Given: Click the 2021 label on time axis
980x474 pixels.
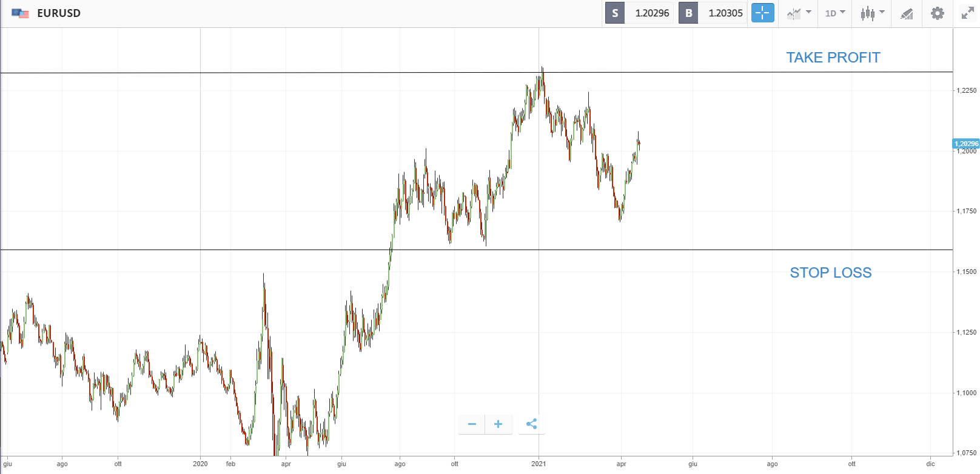Looking at the screenshot, I should (x=539, y=464).
